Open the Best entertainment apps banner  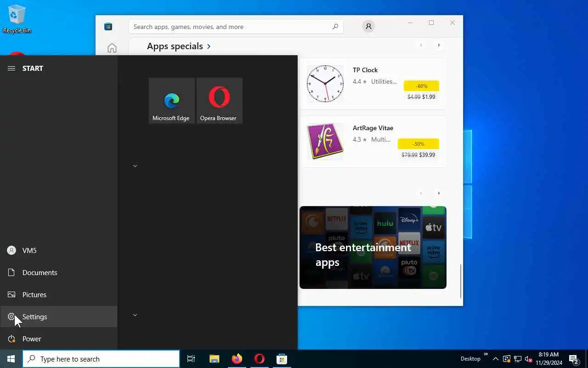[373, 247]
